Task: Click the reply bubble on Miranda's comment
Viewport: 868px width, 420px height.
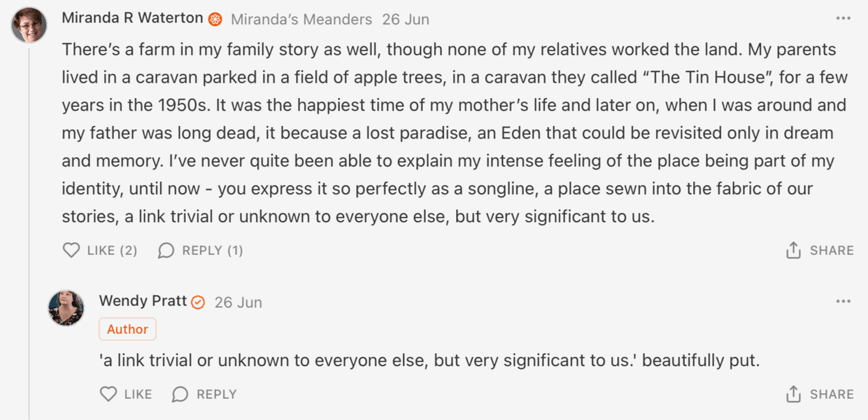Action: [166, 251]
